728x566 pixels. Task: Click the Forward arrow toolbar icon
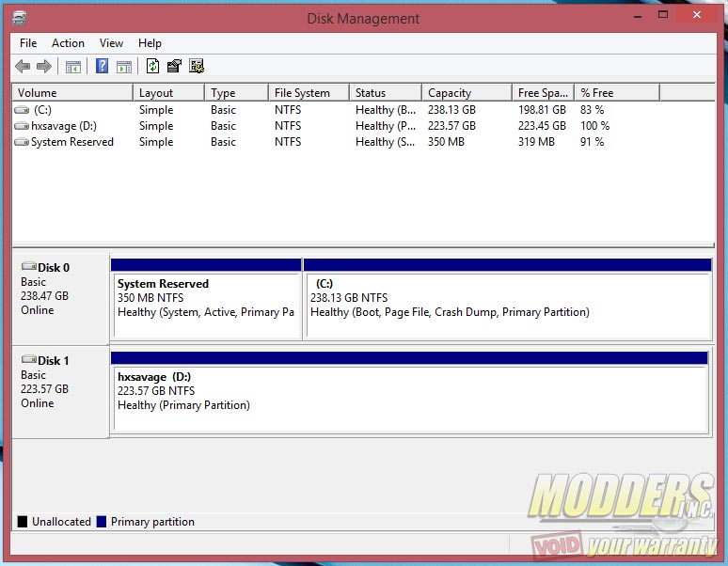point(44,67)
